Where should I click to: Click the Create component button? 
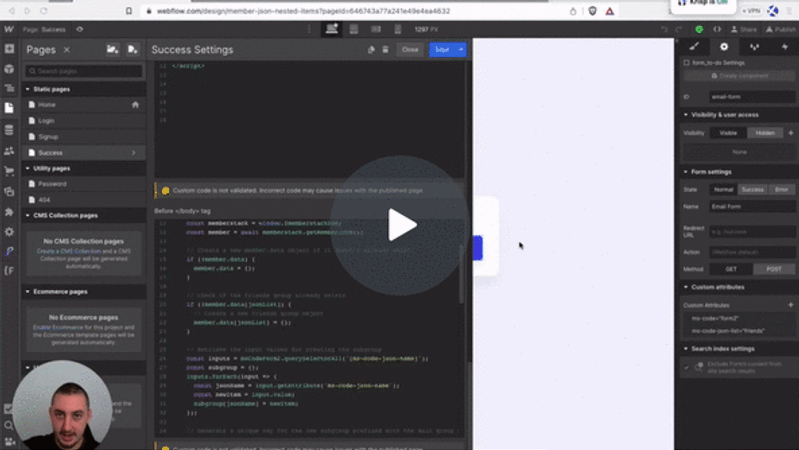point(739,75)
